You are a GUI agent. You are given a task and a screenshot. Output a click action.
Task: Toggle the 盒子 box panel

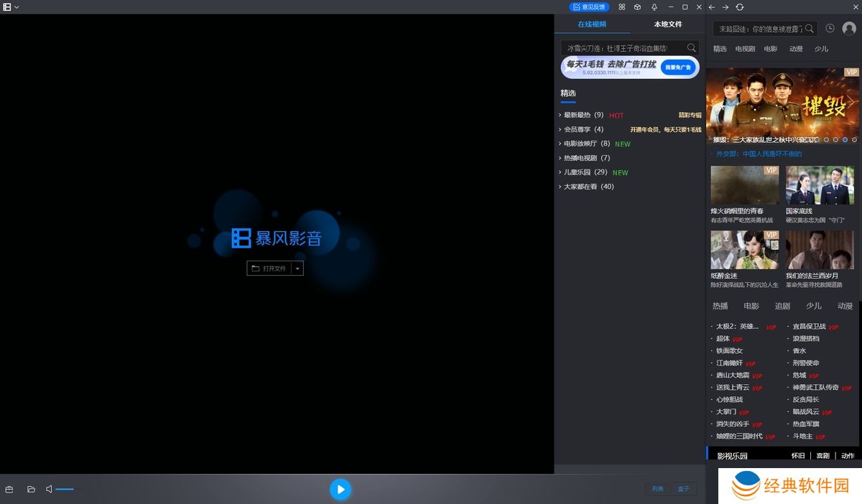click(x=683, y=489)
